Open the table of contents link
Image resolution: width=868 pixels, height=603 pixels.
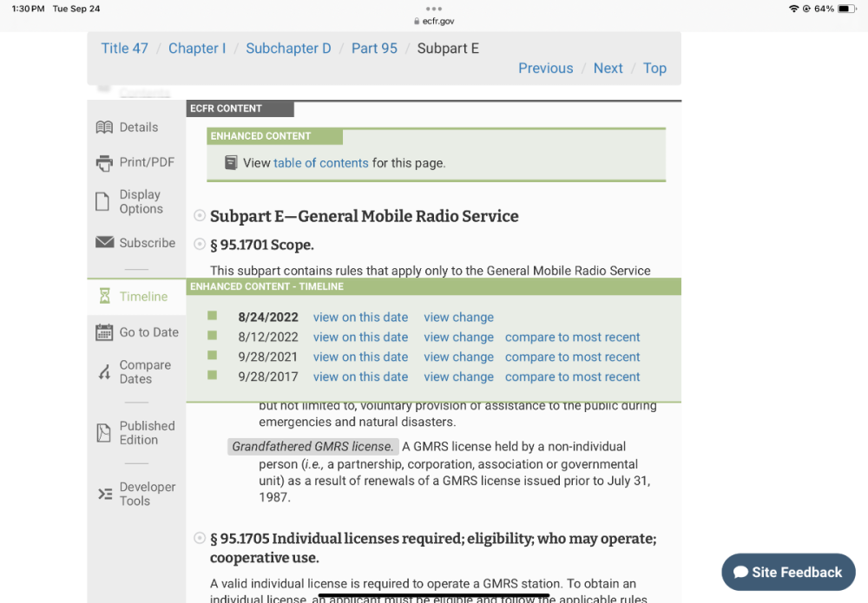(x=320, y=163)
